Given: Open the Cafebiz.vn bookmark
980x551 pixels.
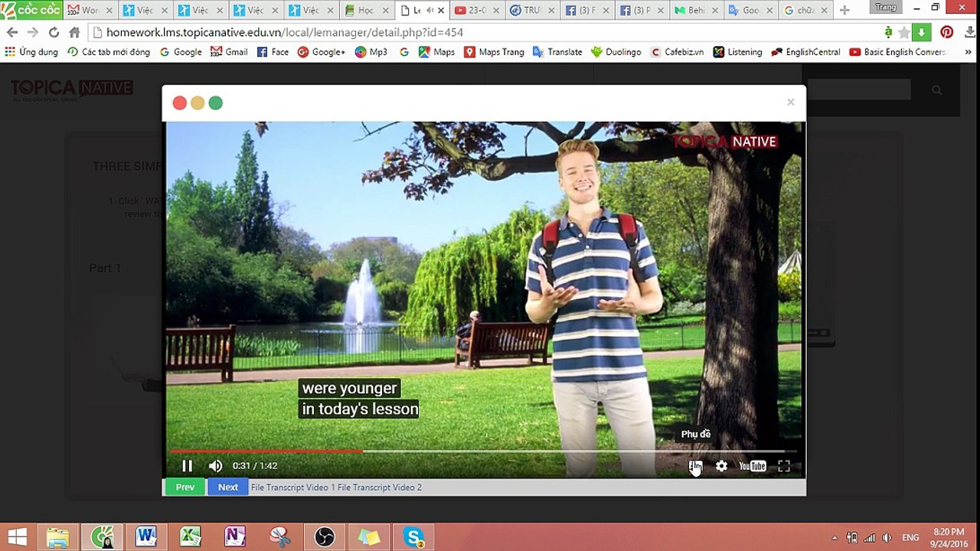Looking at the screenshot, I should point(678,52).
